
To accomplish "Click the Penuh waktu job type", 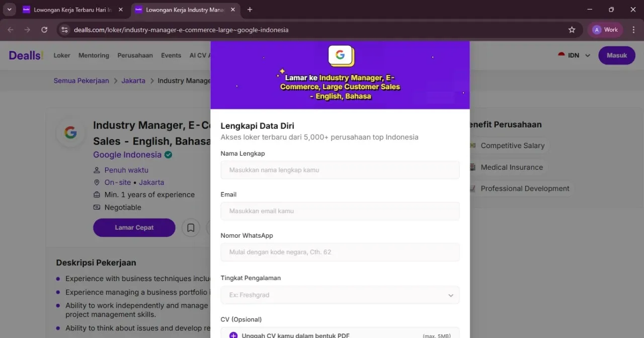I will pyautogui.click(x=126, y=170).
